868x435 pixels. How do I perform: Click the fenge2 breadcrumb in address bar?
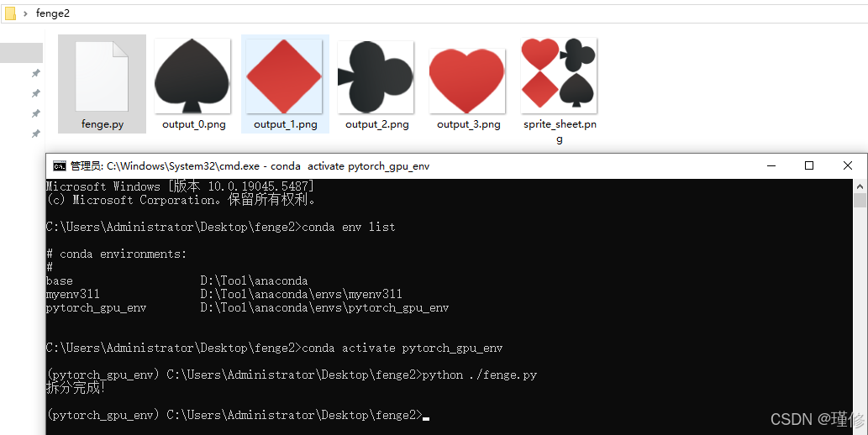point(53,13)
